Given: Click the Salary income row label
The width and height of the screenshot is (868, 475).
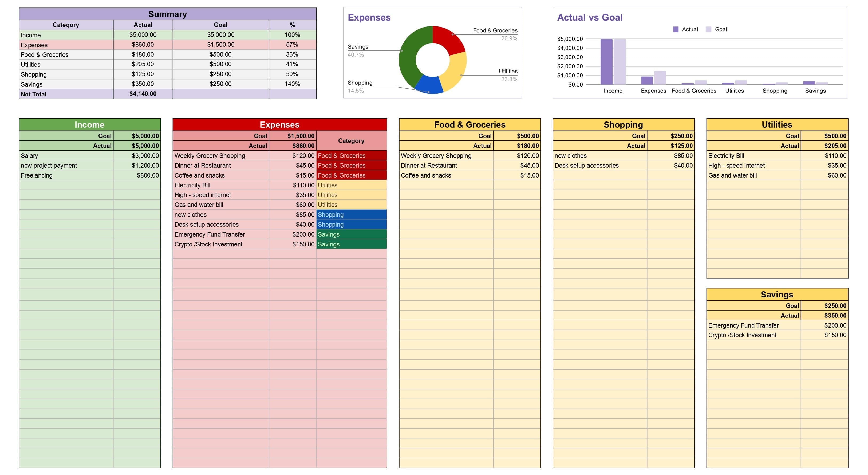Looking at the screenshot, I should pos(66,155).
